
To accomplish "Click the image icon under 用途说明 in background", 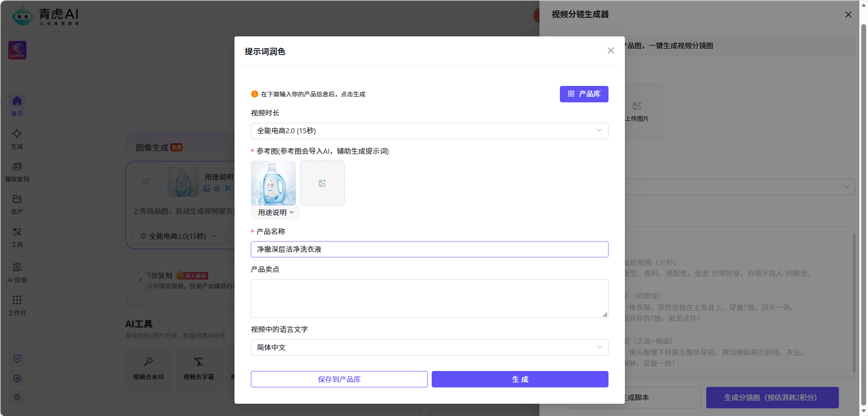I will [x=207, y=188].
